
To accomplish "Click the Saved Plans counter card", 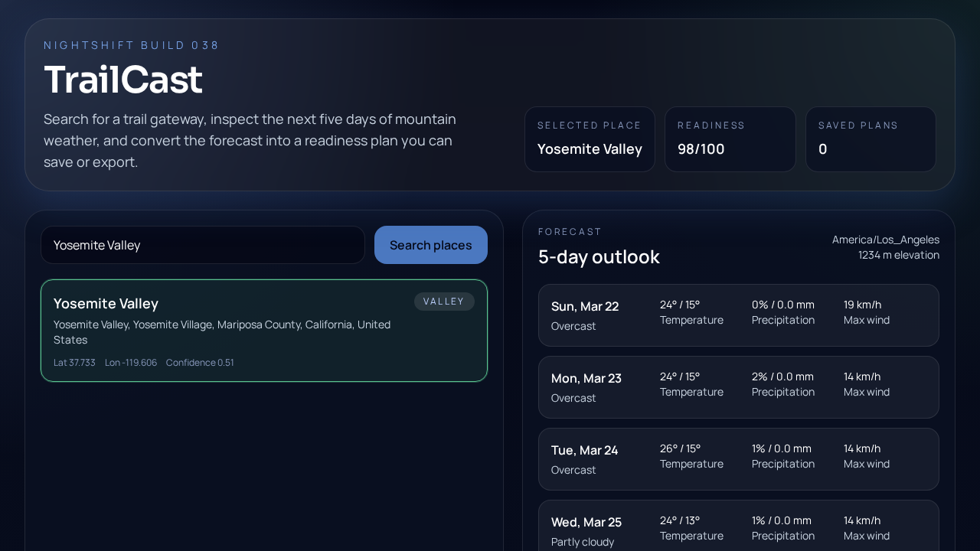I will point(871,139).
